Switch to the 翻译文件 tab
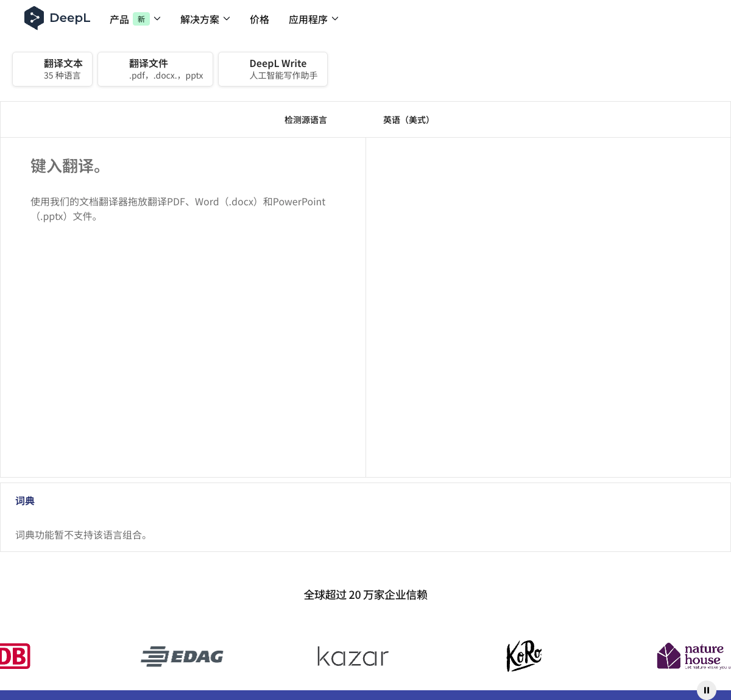The width and height of the screenshot is (731, 700). coord(155,69)
